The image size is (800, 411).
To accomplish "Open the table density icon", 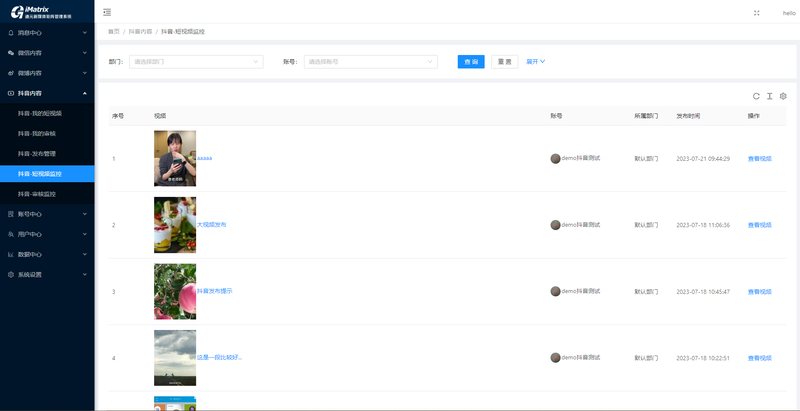I will pos(769,96).
